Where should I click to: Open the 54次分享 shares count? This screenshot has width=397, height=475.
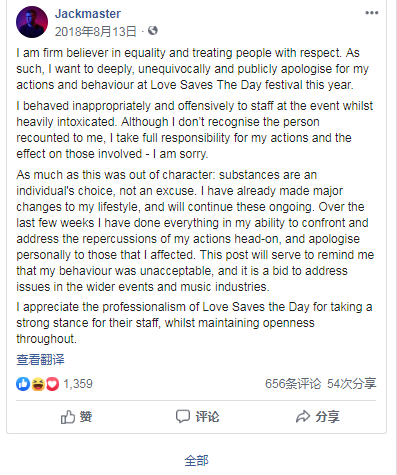351,384
